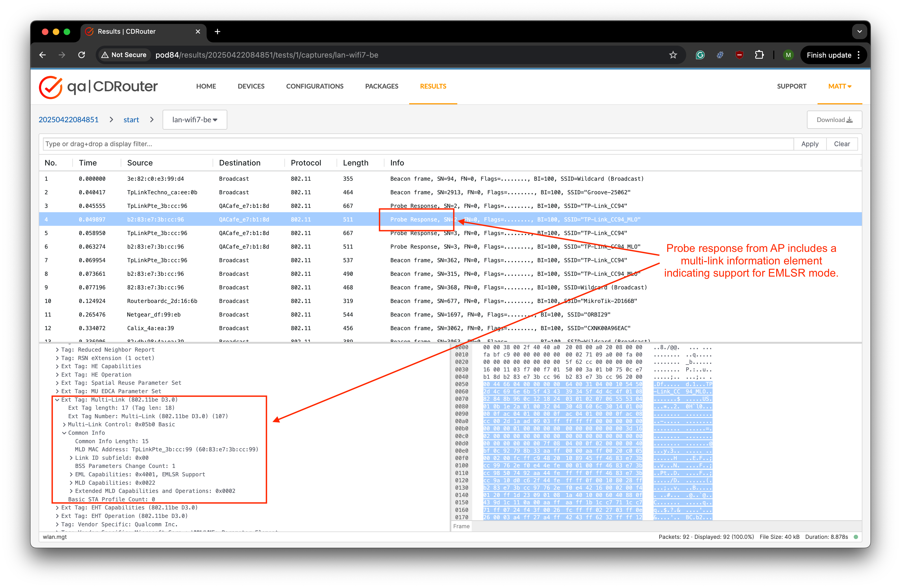Click BSS Parameters Change Count: 1
Image resolution: width=901 pixels, height=588 pixels.
pos(125,466)
